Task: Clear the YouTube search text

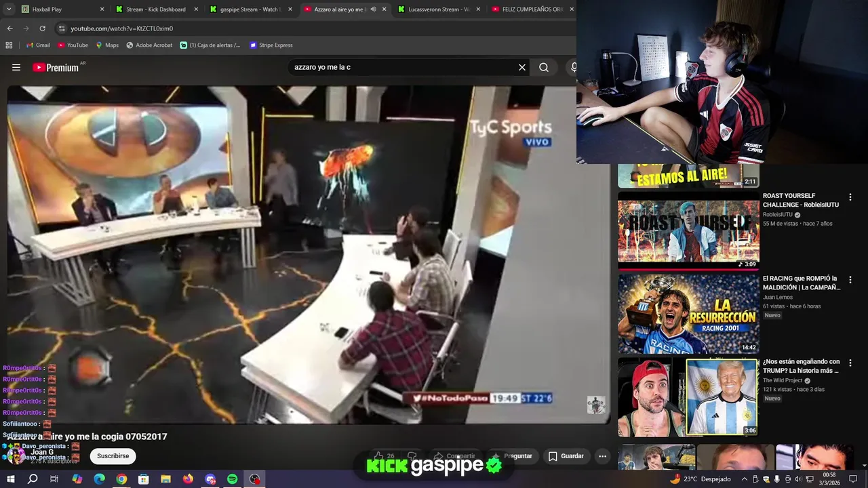Action: [x=522, y=67]
